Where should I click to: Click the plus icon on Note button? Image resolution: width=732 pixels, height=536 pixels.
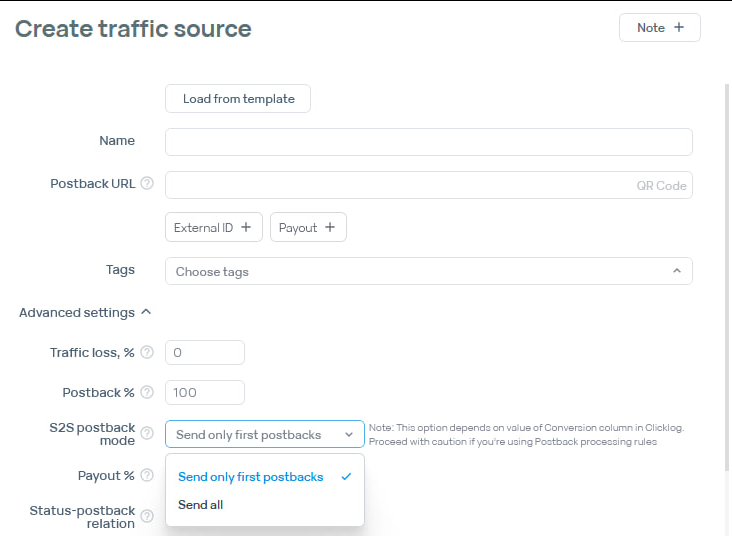(x=679, y=28)
